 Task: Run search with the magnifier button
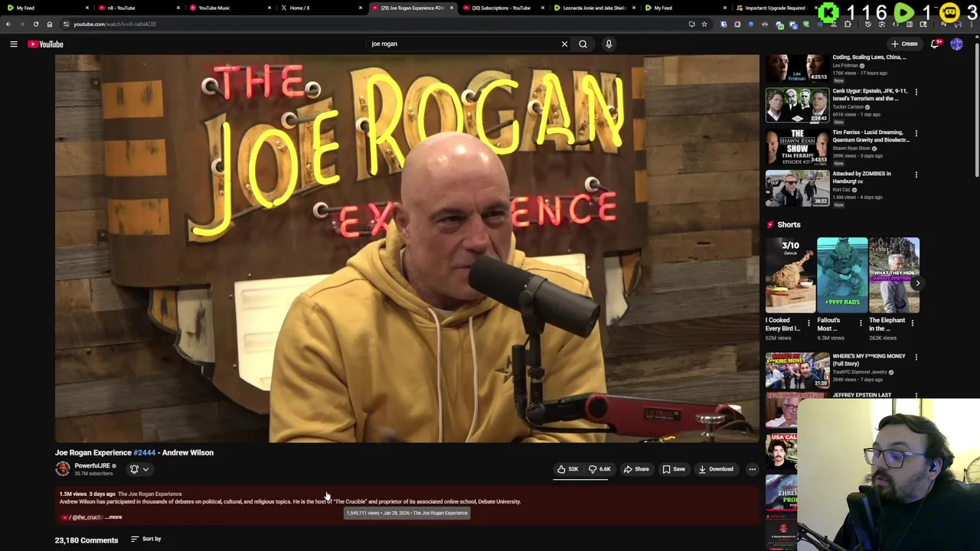(x=583, y=44)
